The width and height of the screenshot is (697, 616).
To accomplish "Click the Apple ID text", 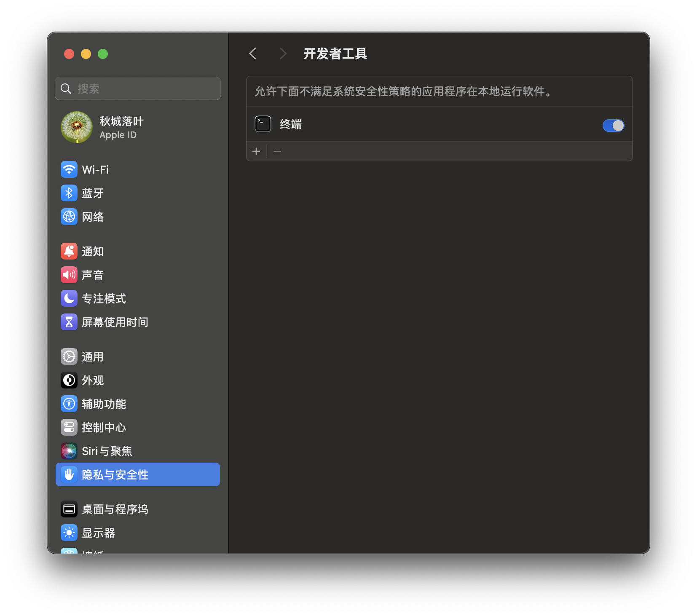I will [x=118, y=135].
